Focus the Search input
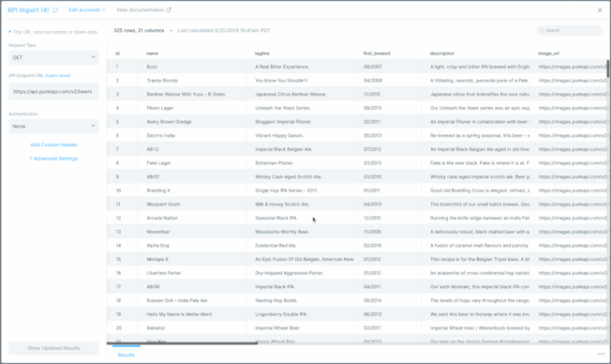The height and width of the screenshot is (364, 611). click(569, 30)
